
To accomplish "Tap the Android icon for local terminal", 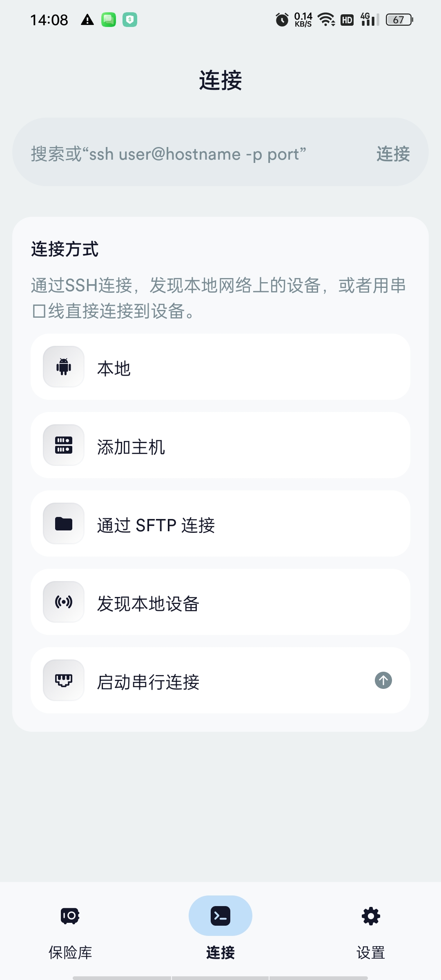I will pyautogui.click(x=64, y=367).
